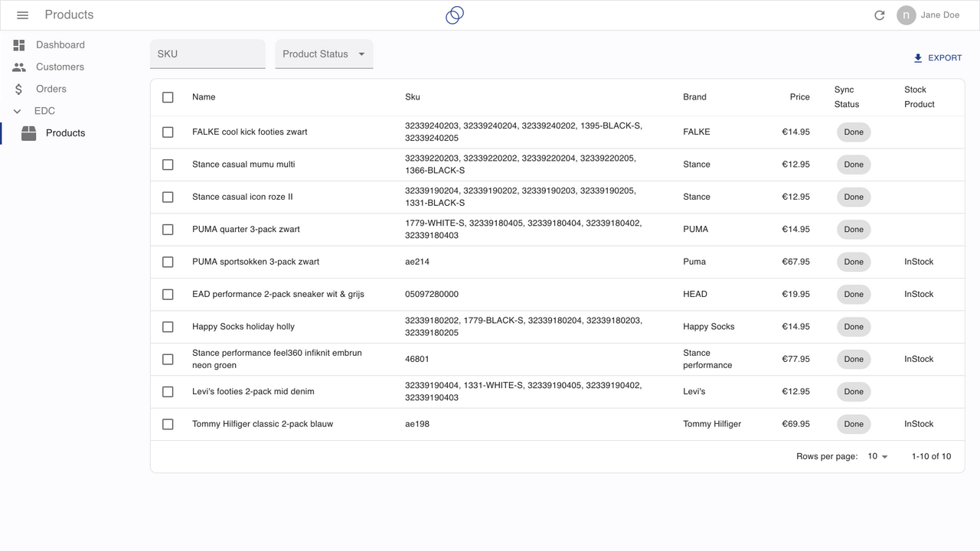Screen dimensions: 980x551
Task: Click the Jane Doe profile name
Action: (x=940, y=15)
